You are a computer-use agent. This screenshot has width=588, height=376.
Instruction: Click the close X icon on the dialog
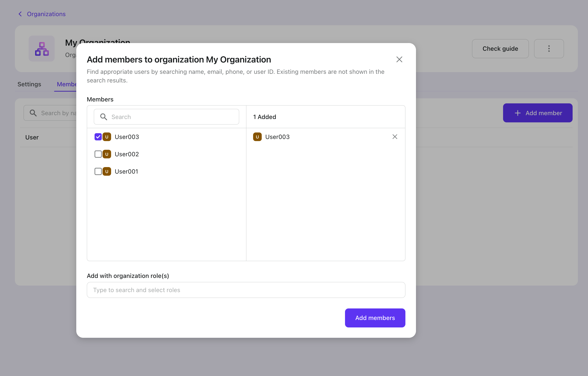(x=399, y=60)
